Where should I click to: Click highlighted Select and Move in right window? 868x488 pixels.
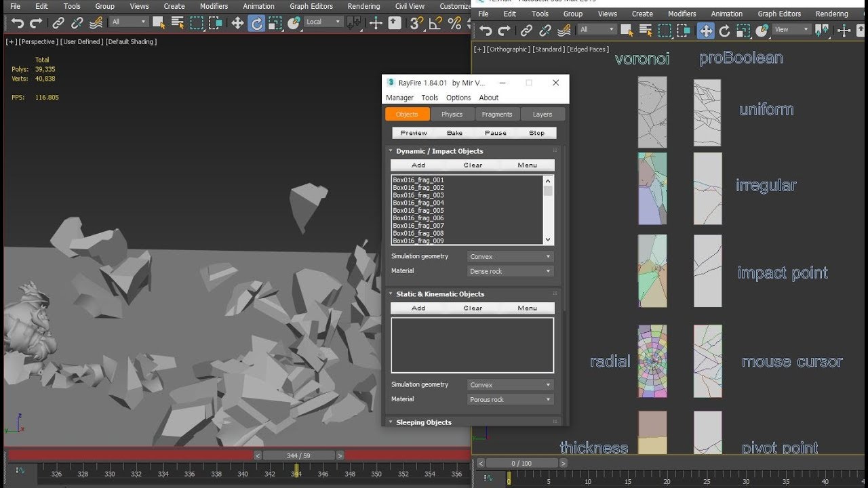pos(706,30)
